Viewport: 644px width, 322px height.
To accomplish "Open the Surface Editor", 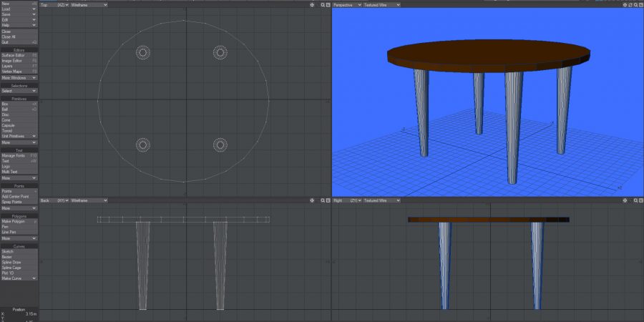I will [19, 54].
